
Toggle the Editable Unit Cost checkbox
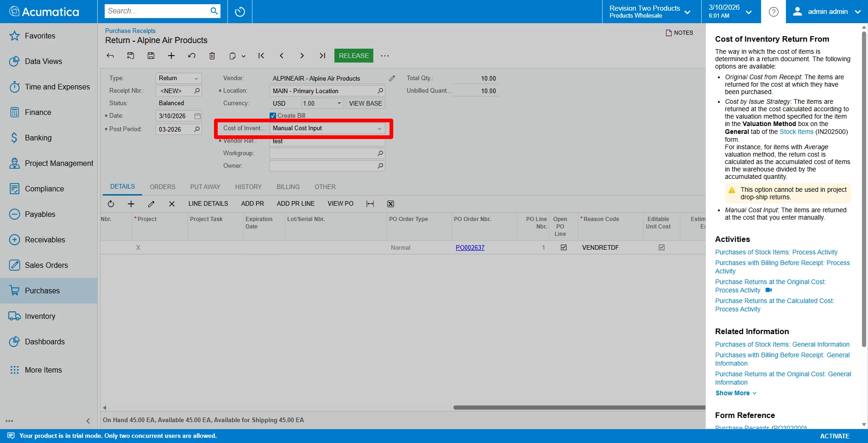coord(661,247)
